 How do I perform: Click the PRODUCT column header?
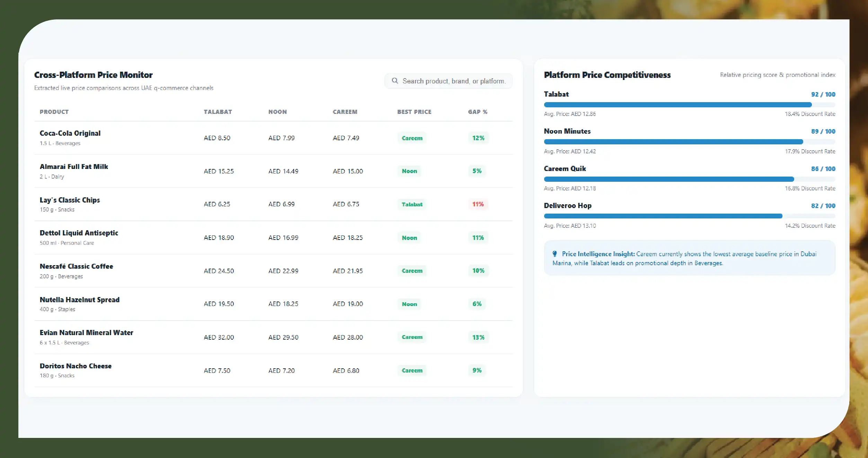(54, 112)
